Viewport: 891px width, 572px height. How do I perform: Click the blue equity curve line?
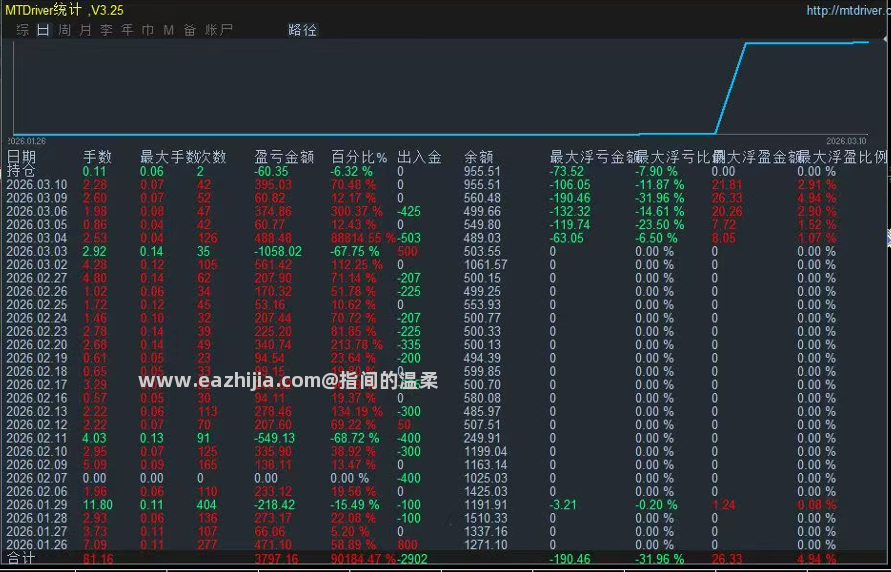click(731, 88)
